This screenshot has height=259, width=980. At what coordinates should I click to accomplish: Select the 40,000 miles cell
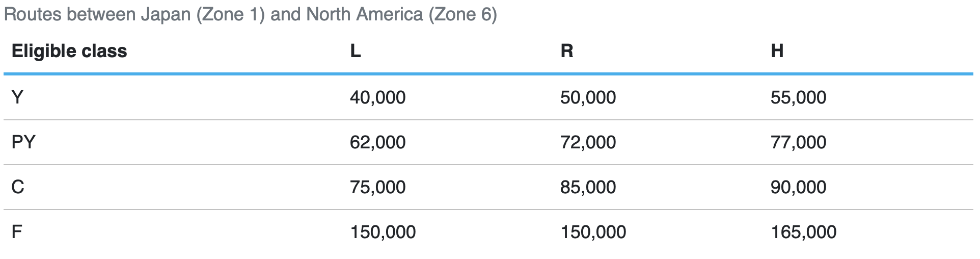pos(377,97)
